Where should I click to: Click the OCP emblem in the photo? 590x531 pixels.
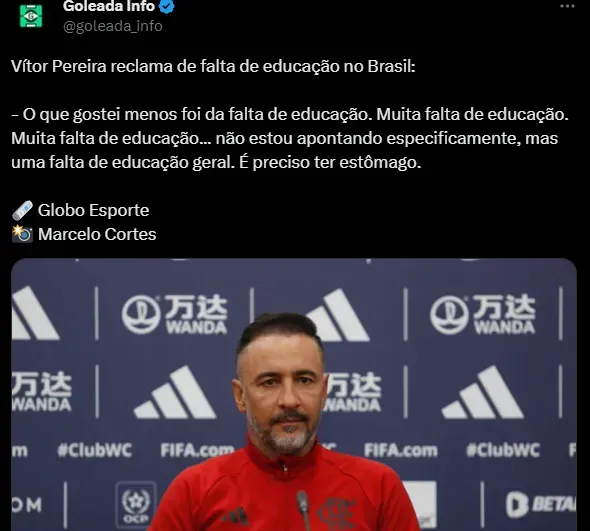click(x=136, y=505)
